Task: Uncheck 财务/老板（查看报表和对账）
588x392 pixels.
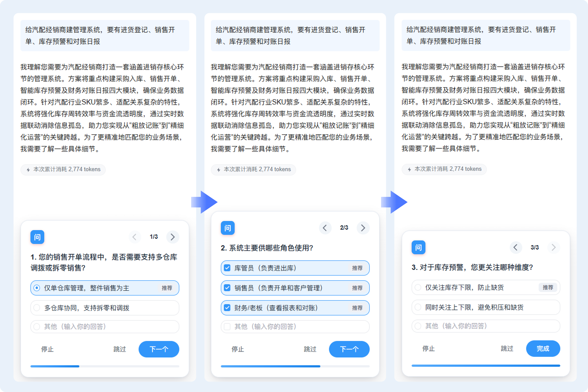Action: 295,308
